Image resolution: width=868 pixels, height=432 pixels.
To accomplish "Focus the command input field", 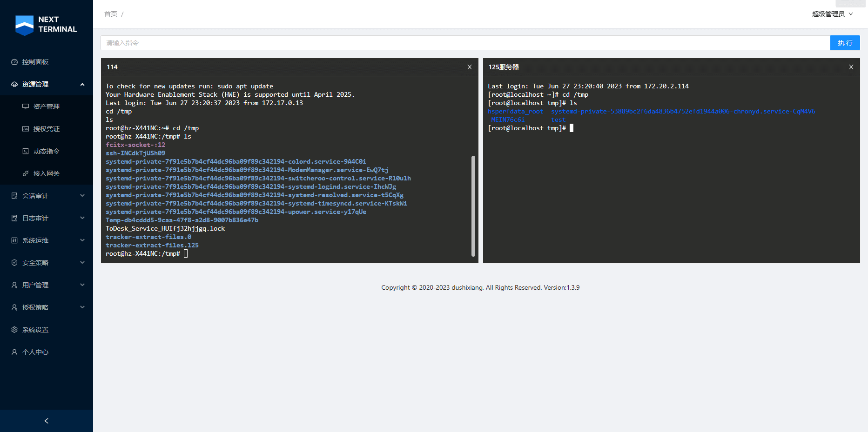I will pyautogui.click(x=465, y=43).
